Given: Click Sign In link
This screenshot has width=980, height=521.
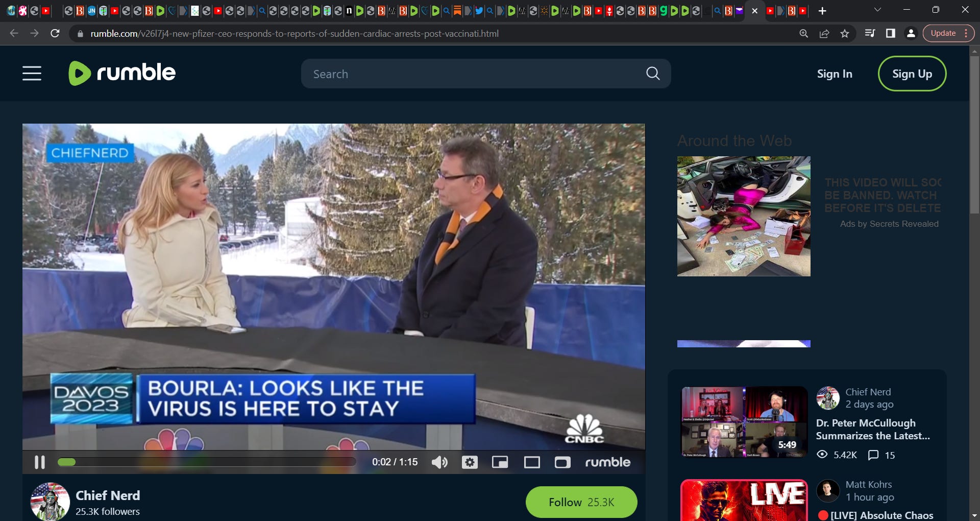Looking at the screenshot, I should pyautogui.click(x=835, y=74).
